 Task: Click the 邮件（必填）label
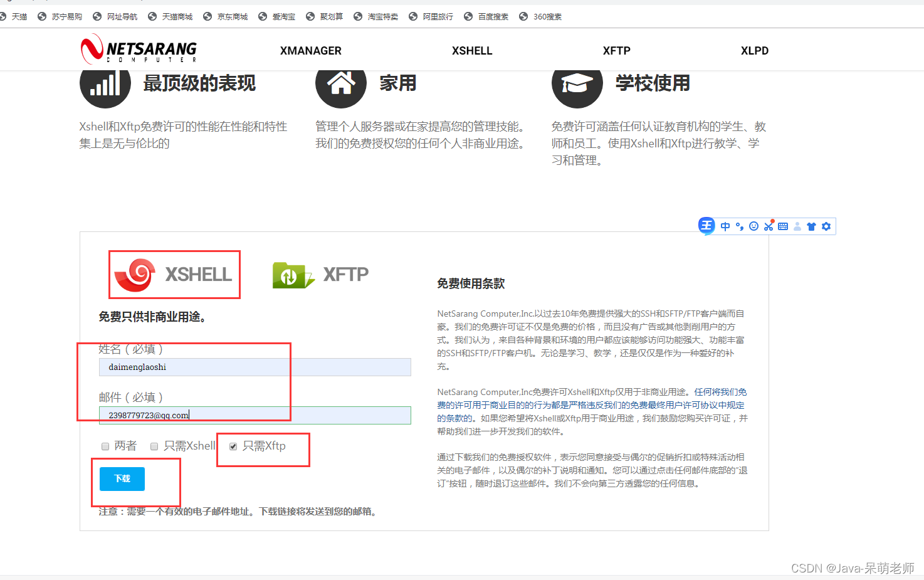pyautogui.click(x=131, y=398)
